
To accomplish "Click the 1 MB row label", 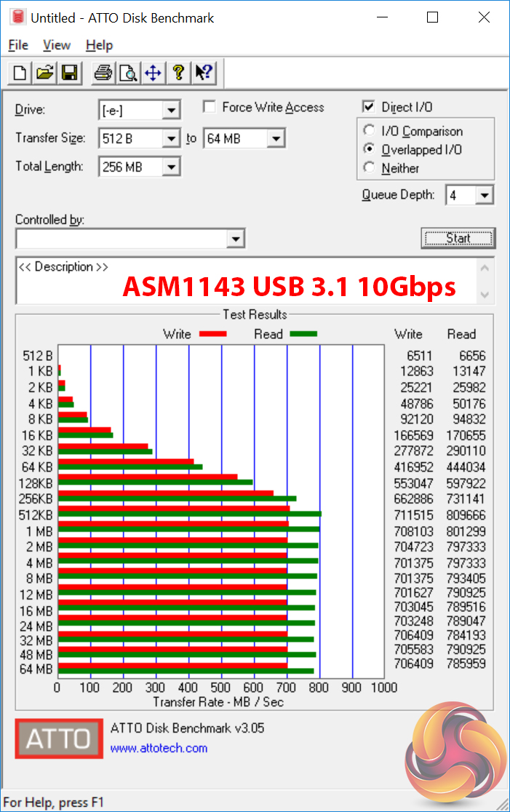I will coord(39,531).
